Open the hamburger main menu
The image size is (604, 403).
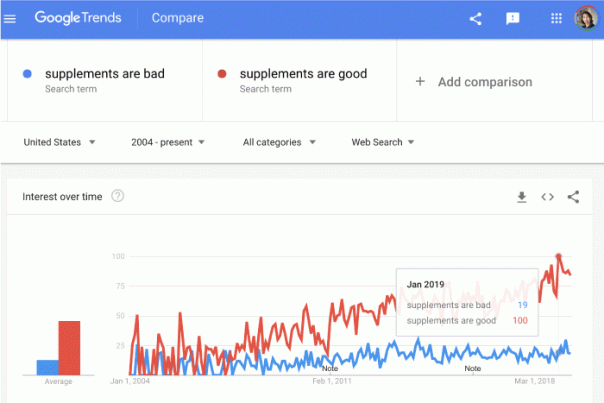coord(10,18)
